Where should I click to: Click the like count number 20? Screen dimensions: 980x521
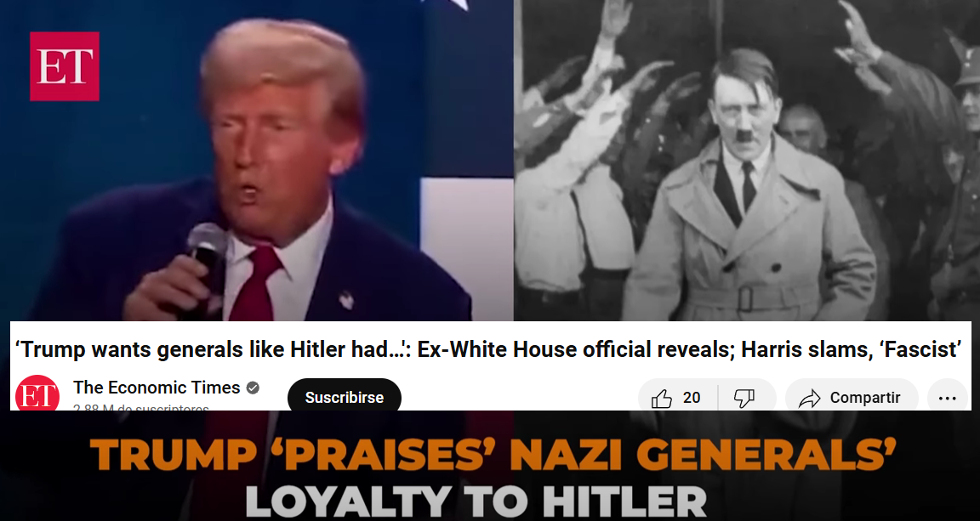point(692,398)
